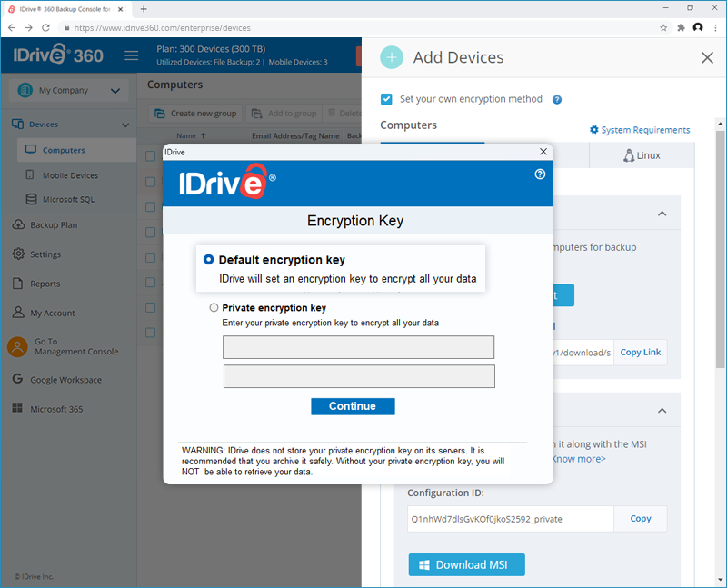Click Download MSI button
Screen dimensions: 727x588
click(x=466, y=564)
